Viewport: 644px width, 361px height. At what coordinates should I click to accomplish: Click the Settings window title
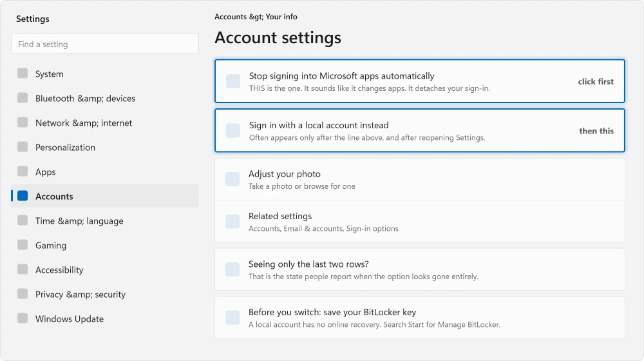point(32,19)
